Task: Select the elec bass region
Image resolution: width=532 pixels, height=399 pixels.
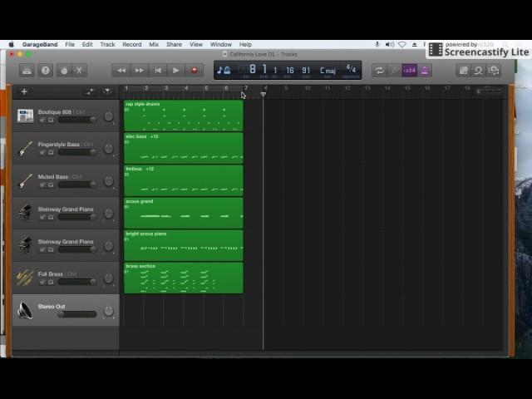Action: point(184,148)
